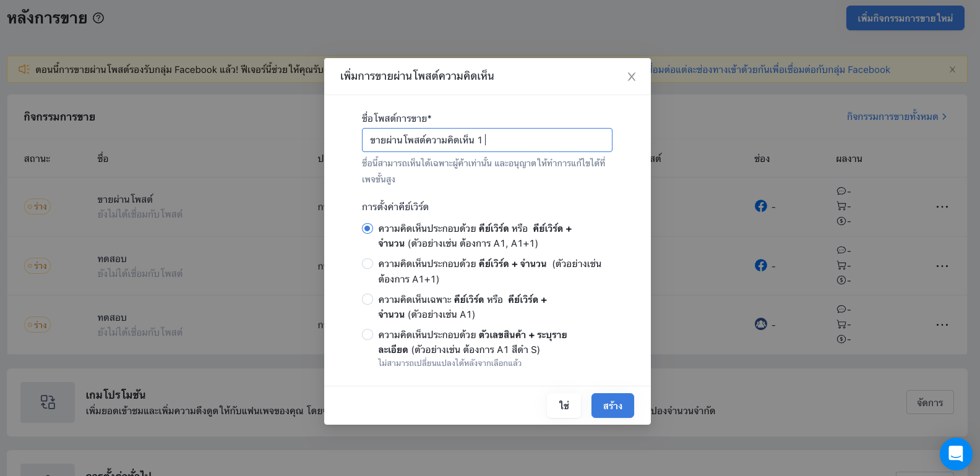Open กิจกรรมการขายทั้งหมด link
Screen dimensions: 980x476
896,117
